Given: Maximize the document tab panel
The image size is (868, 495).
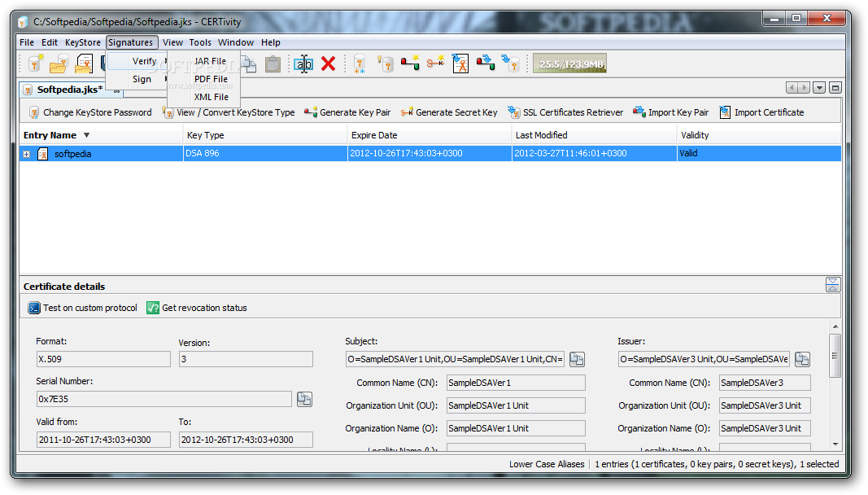Looking at the screenshot, I should click(x=835, y=88).
